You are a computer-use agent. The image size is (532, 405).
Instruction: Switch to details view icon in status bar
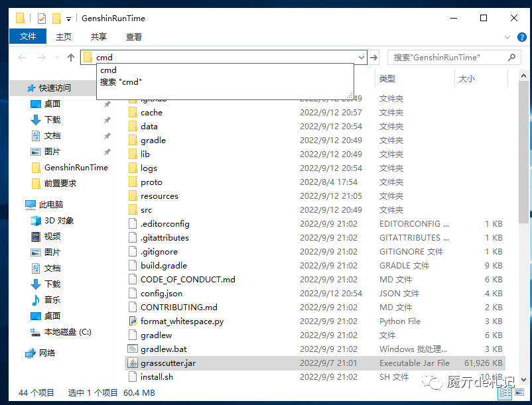[505, 393]
